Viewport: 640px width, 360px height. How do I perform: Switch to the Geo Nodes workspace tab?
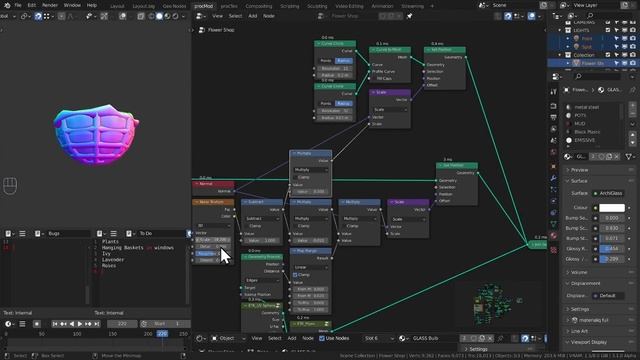point(174,6)
